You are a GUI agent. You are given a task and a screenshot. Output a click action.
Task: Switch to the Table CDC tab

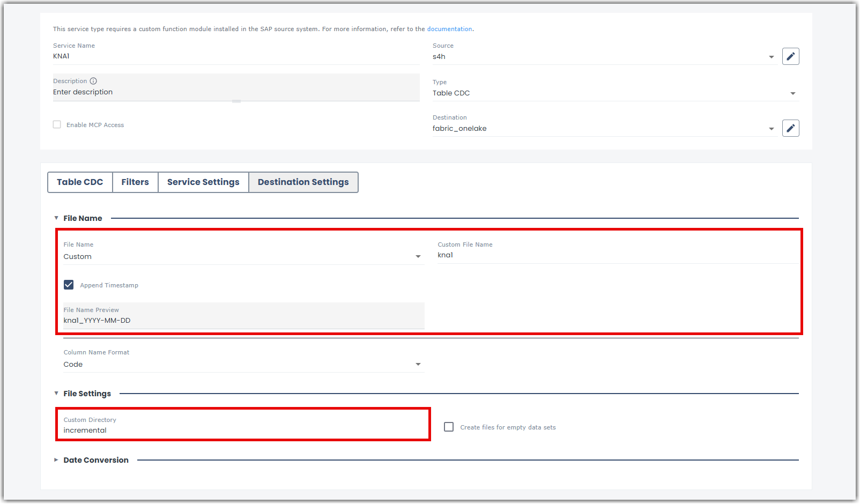click(x=80, y=182)
